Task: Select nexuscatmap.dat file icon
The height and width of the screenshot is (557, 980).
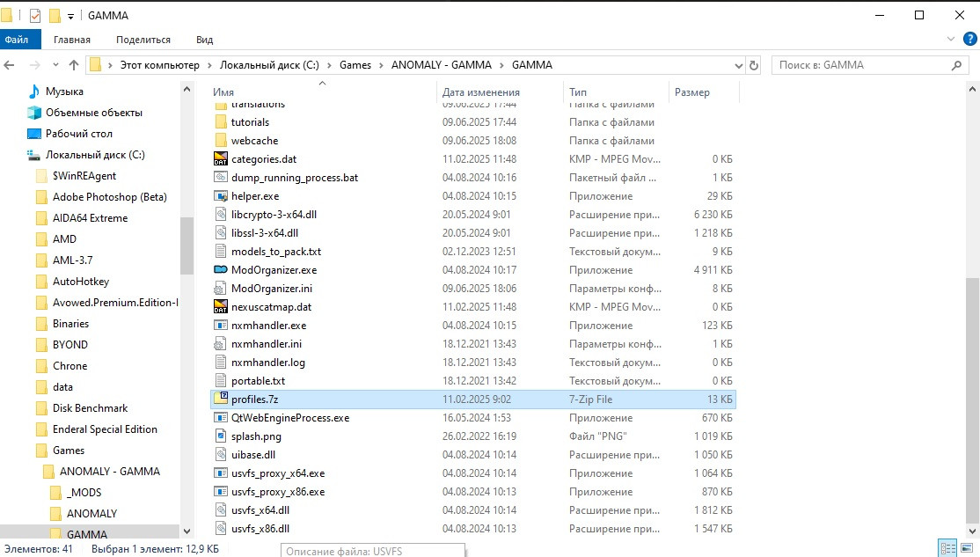Action: (x=221, y=307)
